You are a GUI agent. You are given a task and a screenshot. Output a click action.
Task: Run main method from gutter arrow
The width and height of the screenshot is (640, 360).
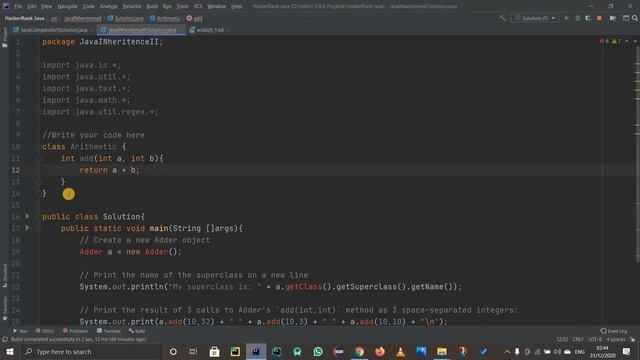[27, 228]
